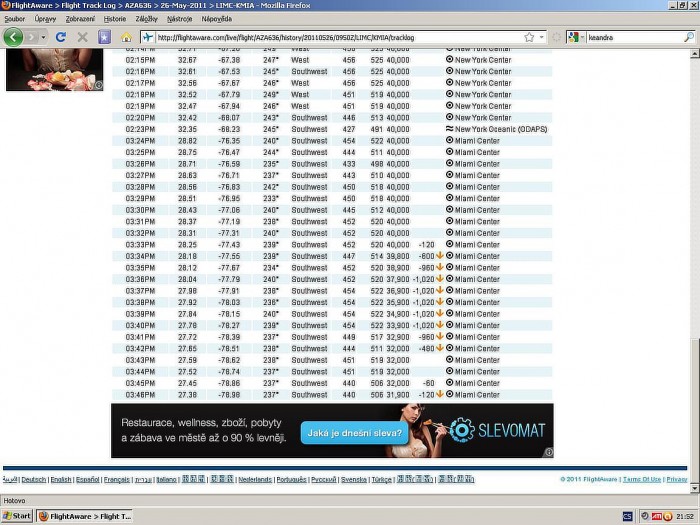Click the descent arrow on 03:36PM row

tap(439, 279)
